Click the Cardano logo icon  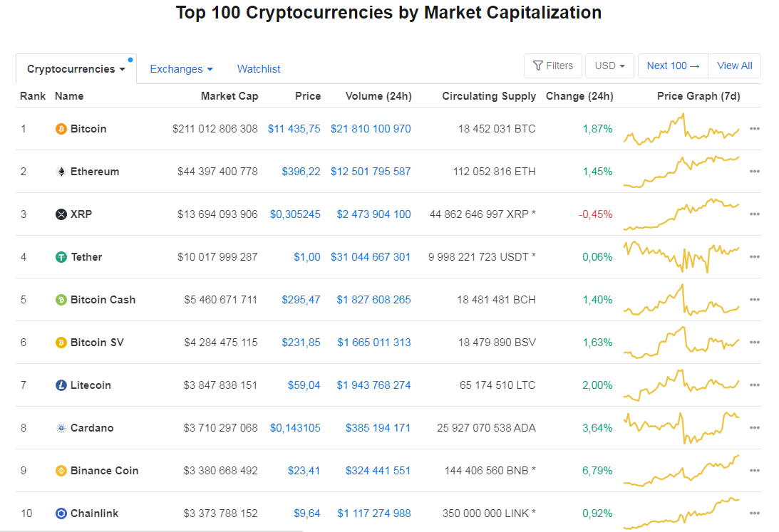point(61,428)
